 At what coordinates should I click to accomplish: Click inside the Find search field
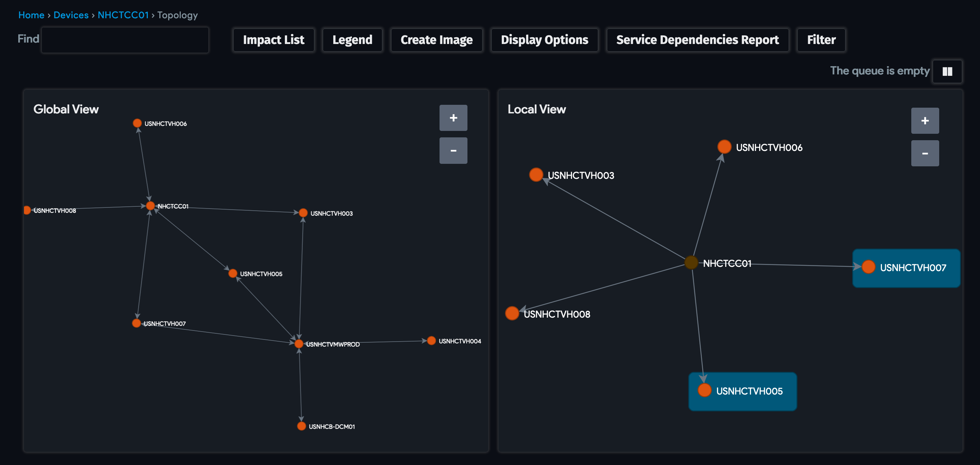(x=125, y=40)
